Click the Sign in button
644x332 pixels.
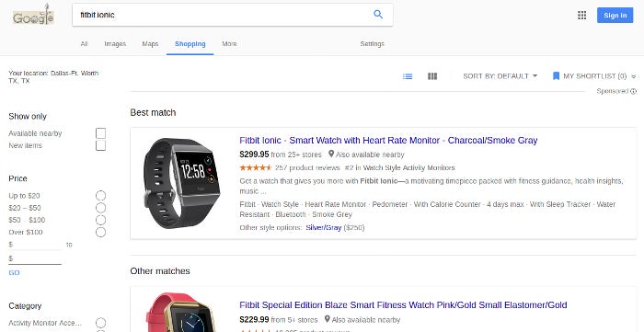click(615, 16)
